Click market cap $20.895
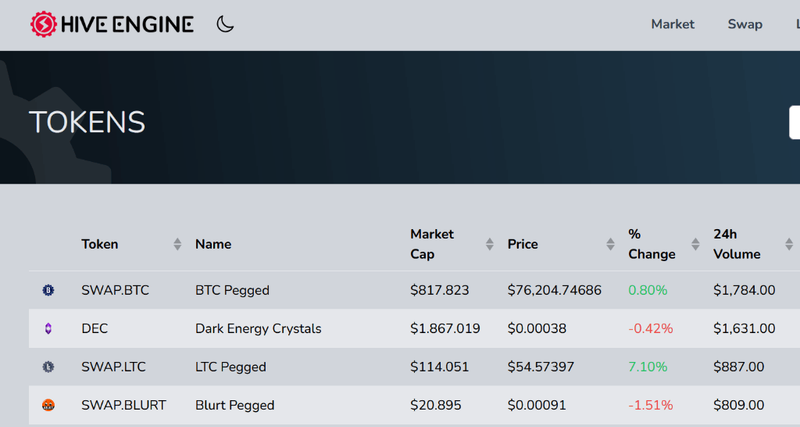 pos(436,405)
